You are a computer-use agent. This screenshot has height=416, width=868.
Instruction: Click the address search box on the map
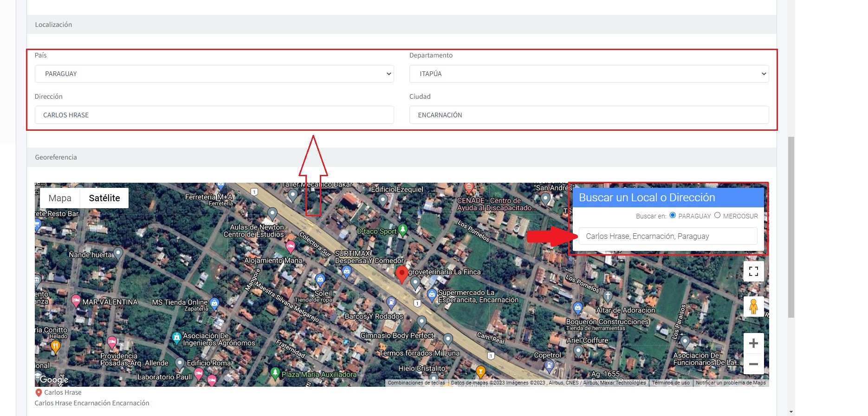[x=667, y=236]
